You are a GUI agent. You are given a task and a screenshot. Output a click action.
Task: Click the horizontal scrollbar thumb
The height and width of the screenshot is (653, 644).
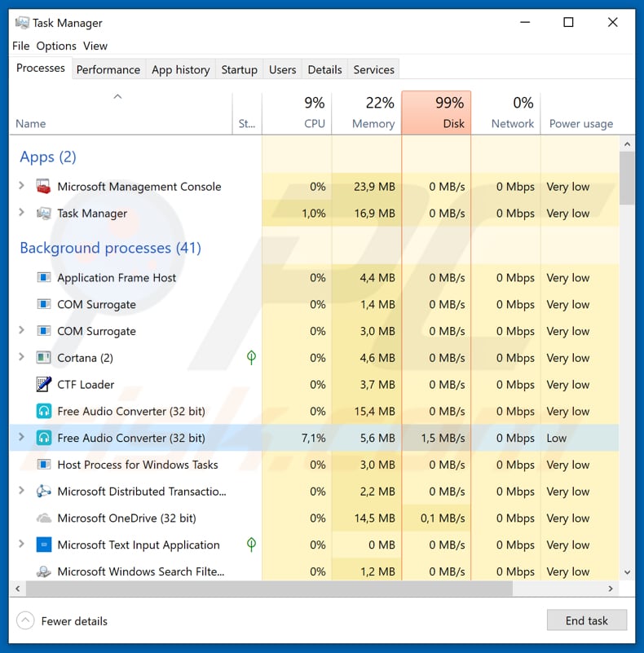point(269,589)
